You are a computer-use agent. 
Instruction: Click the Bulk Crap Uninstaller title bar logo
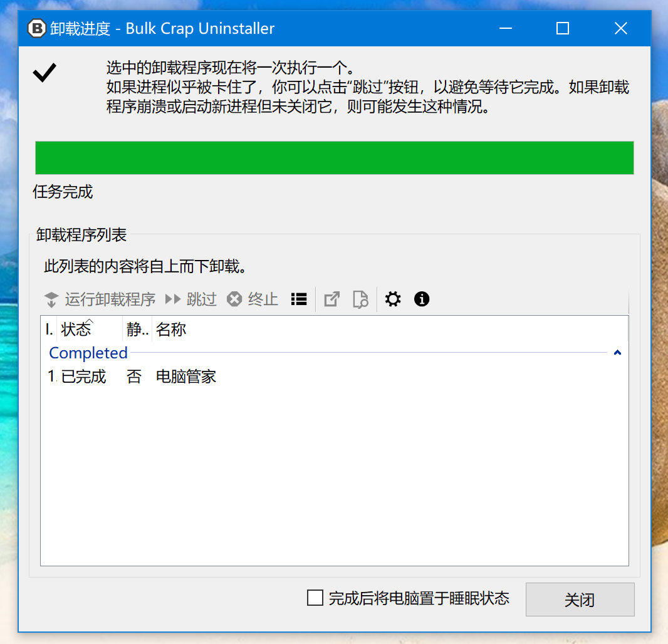coord(37,28)
